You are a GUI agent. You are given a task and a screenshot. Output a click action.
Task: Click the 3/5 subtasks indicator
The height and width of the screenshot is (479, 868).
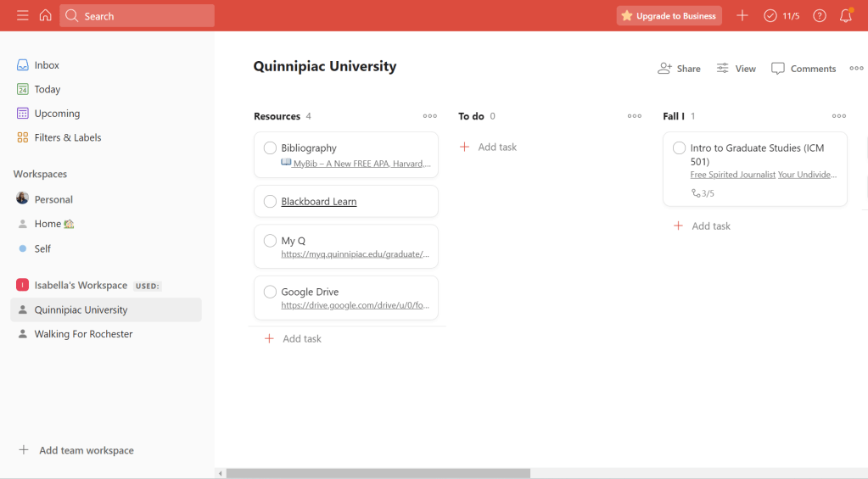click(703, 193)
